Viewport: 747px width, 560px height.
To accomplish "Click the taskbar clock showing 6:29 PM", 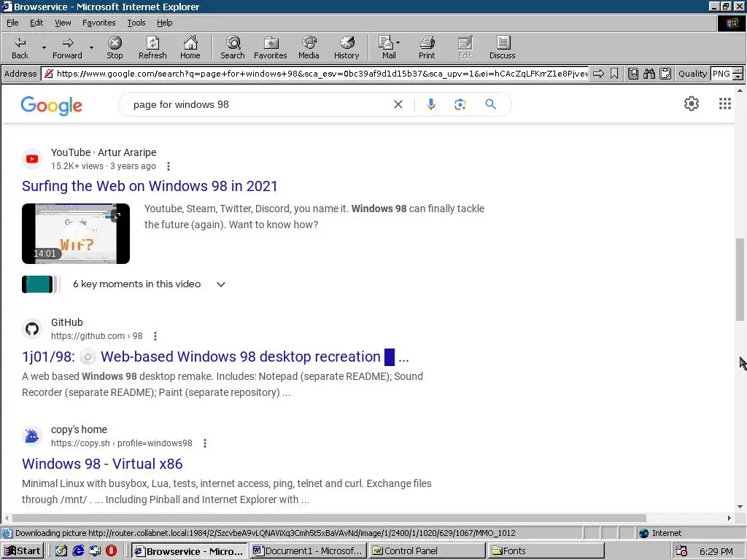I will [x=716, y=551].
